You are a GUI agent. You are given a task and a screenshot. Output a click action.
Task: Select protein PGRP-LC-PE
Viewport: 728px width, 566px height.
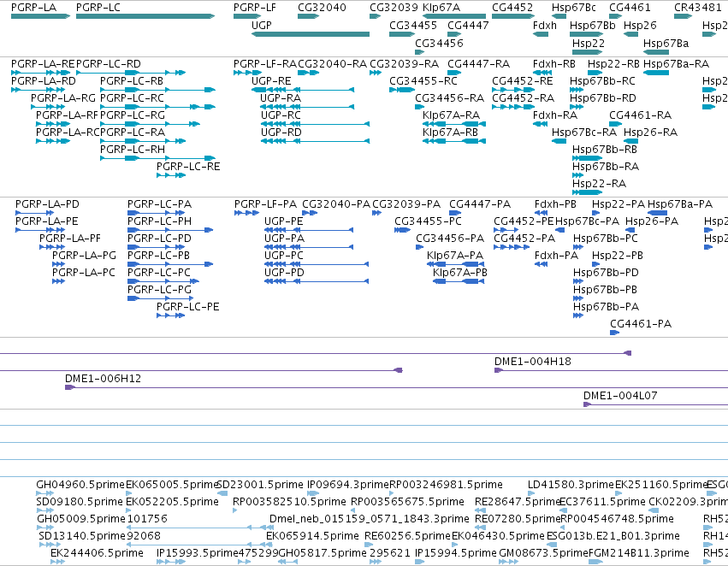(x=171, y=315)
